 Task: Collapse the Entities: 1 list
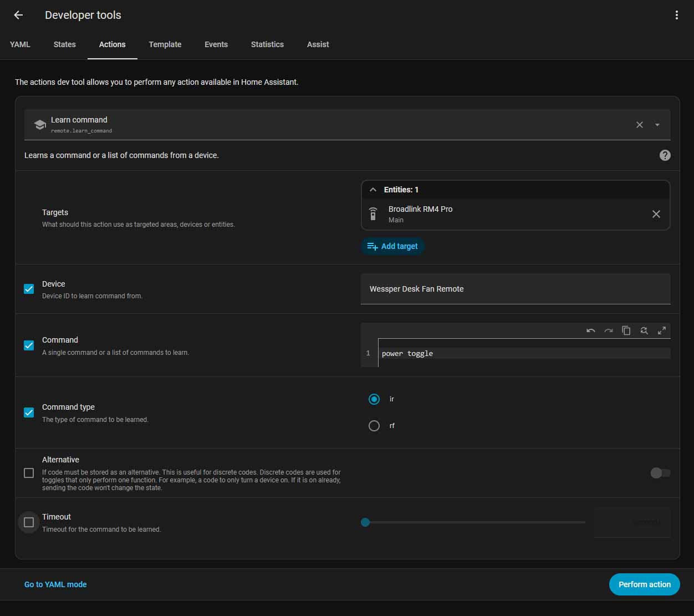click(373, 190)
